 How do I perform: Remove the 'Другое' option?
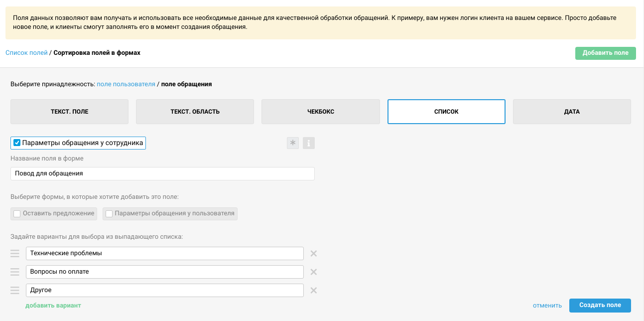click(x=314, y=290)
